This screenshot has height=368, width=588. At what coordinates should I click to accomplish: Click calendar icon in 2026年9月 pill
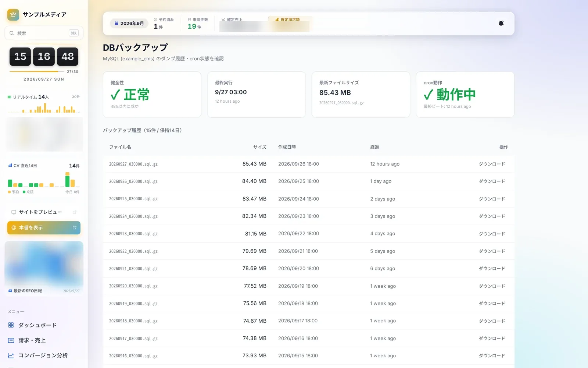[x=116, y=23]
